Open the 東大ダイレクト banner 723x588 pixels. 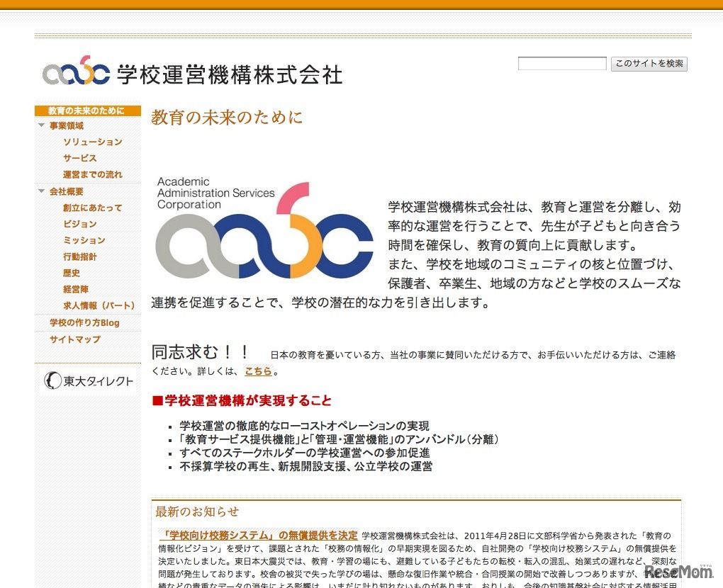[x=87, y=381]
